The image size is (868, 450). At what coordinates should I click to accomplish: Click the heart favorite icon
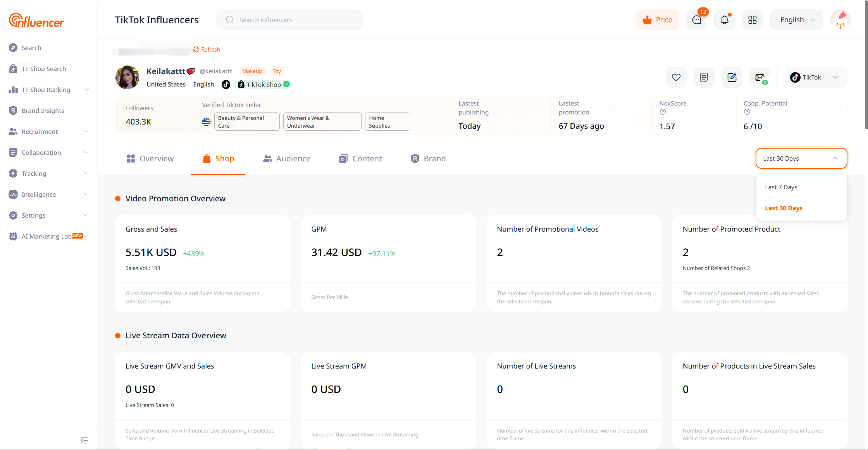pos(676,77)
